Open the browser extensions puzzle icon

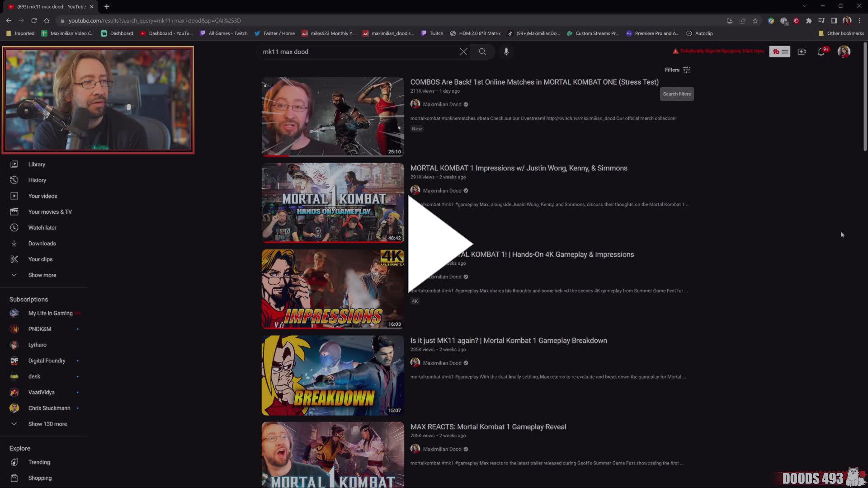pyautogui.click(x=809, y=20)
